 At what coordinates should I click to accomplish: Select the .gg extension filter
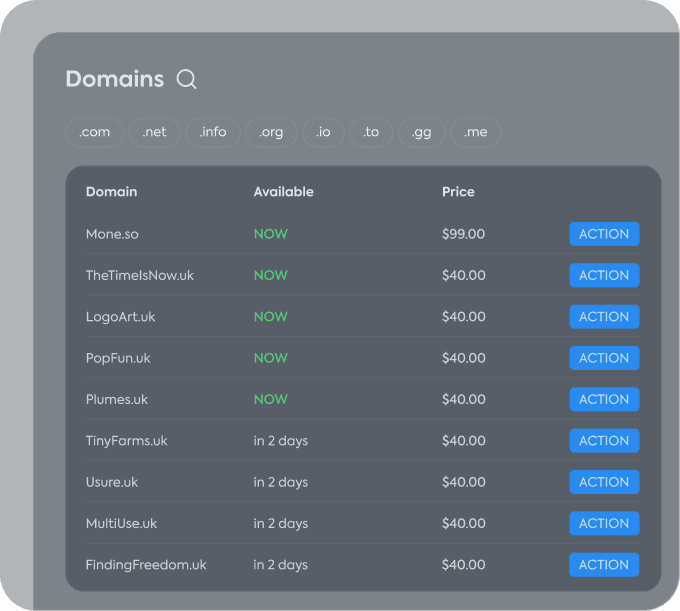(x=422, y=132)
